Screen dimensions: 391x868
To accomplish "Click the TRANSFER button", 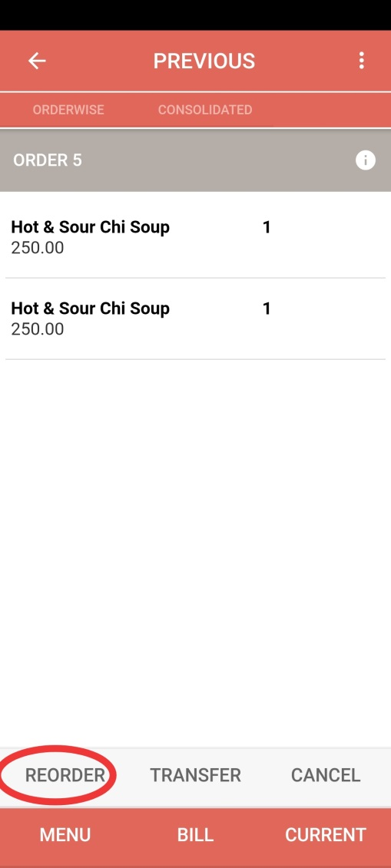I will click(195, 775).
